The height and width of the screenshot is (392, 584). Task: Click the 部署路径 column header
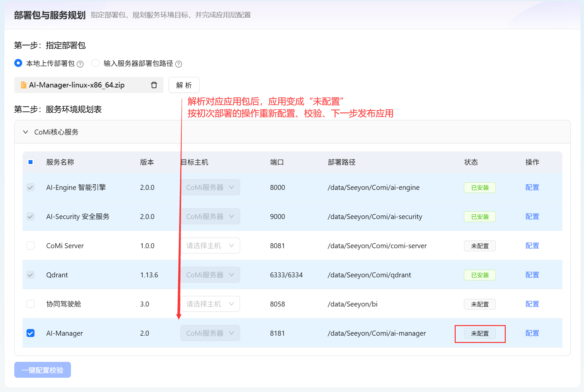tap(342, 162)
